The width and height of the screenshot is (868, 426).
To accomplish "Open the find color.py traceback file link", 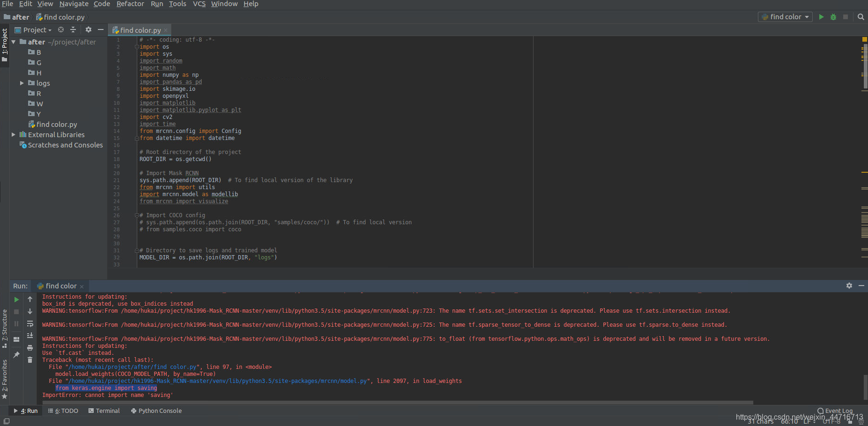I will [x=134, y=367].
